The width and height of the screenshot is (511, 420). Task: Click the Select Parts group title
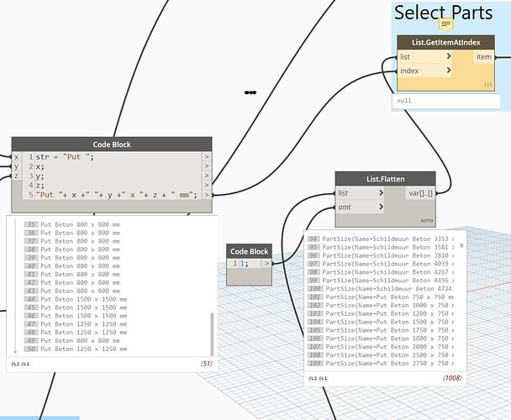(x=443, y=13)
